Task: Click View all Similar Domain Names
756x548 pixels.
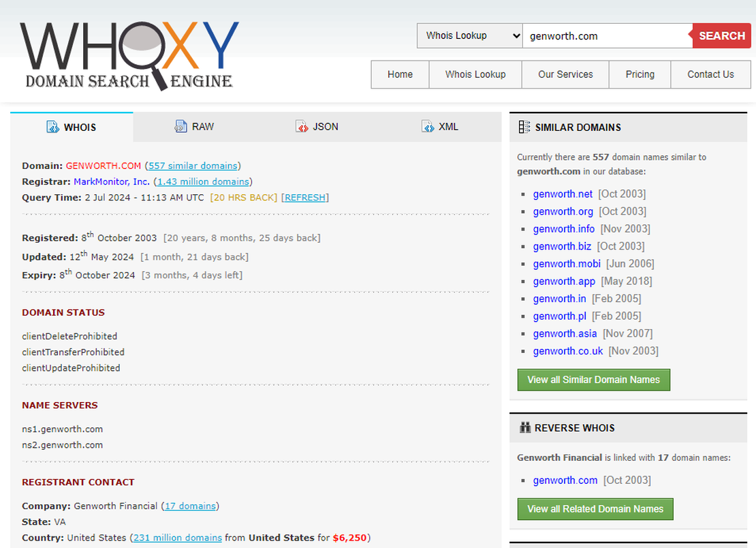Action: 593,380
